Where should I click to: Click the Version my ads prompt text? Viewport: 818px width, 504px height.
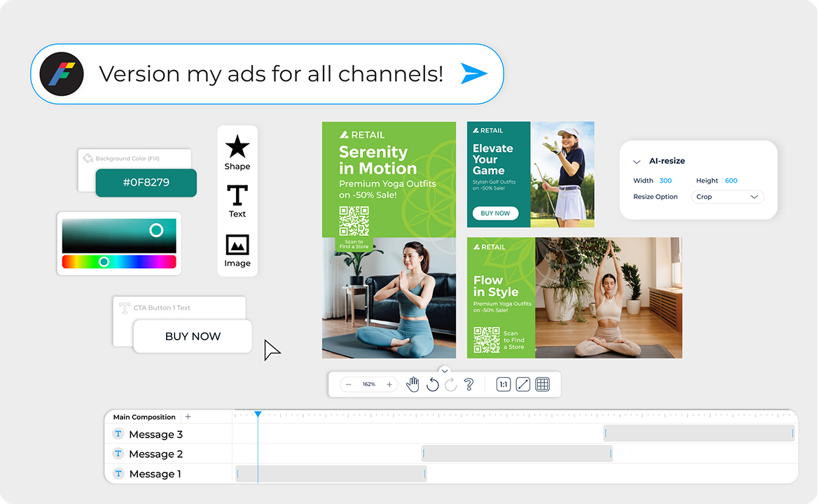[271, 73]
